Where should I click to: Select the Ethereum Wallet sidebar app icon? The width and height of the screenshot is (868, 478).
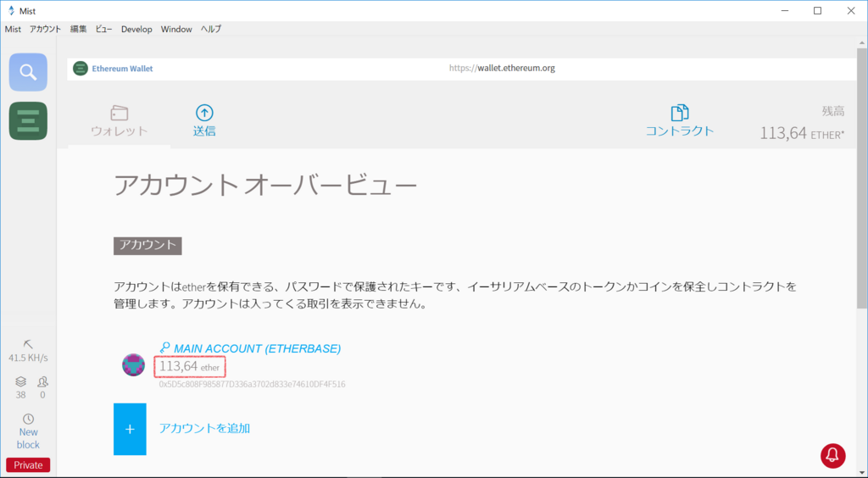(x=28, y=120)
